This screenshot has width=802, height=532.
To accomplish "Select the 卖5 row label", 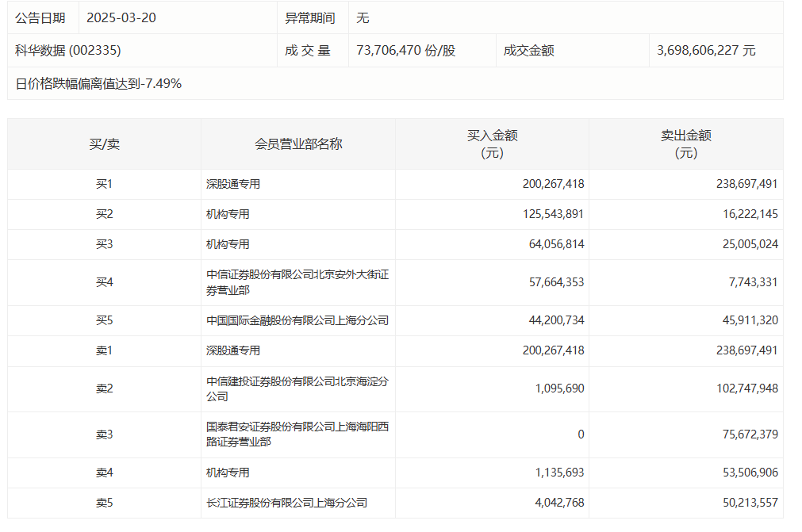I will pos(105,503).
